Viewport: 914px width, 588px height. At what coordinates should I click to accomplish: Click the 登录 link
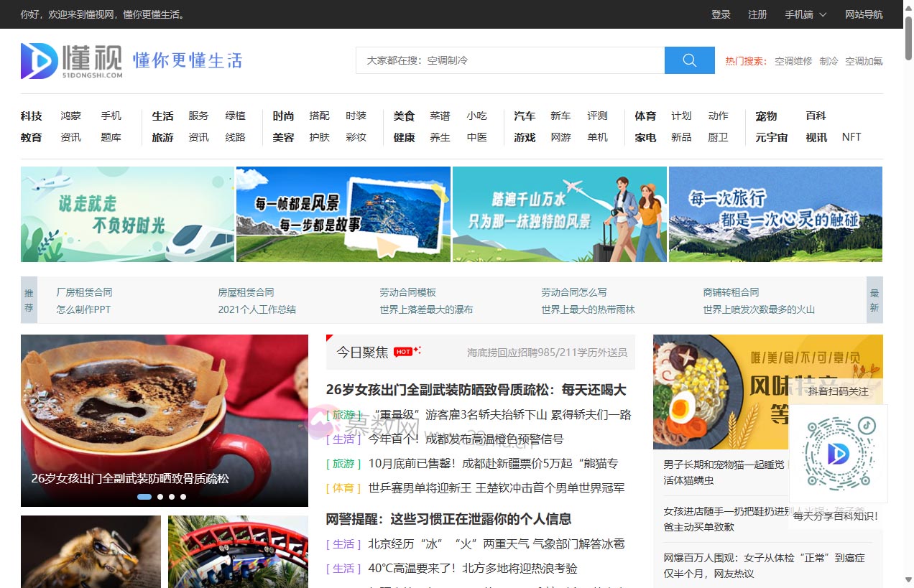(721, 14)
